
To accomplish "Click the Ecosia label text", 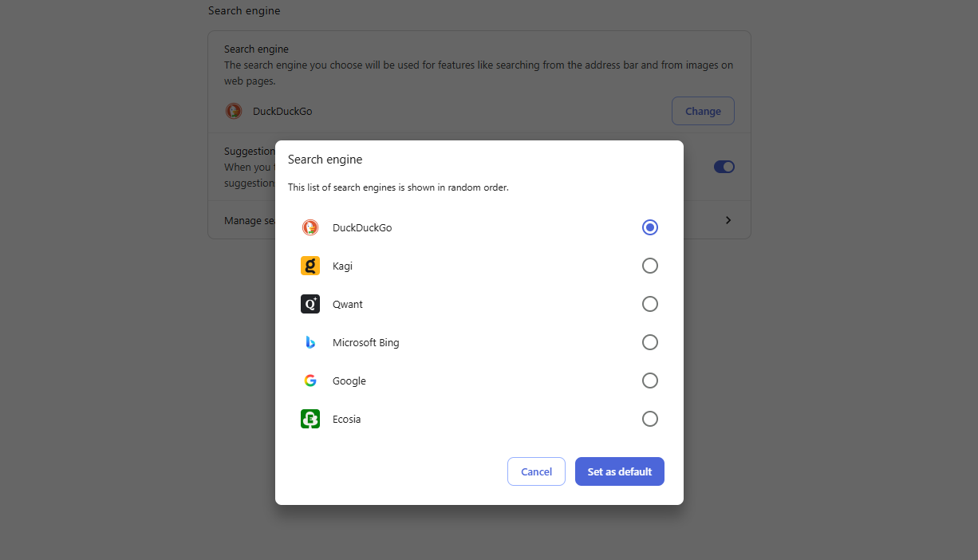I will pos(346,419).
